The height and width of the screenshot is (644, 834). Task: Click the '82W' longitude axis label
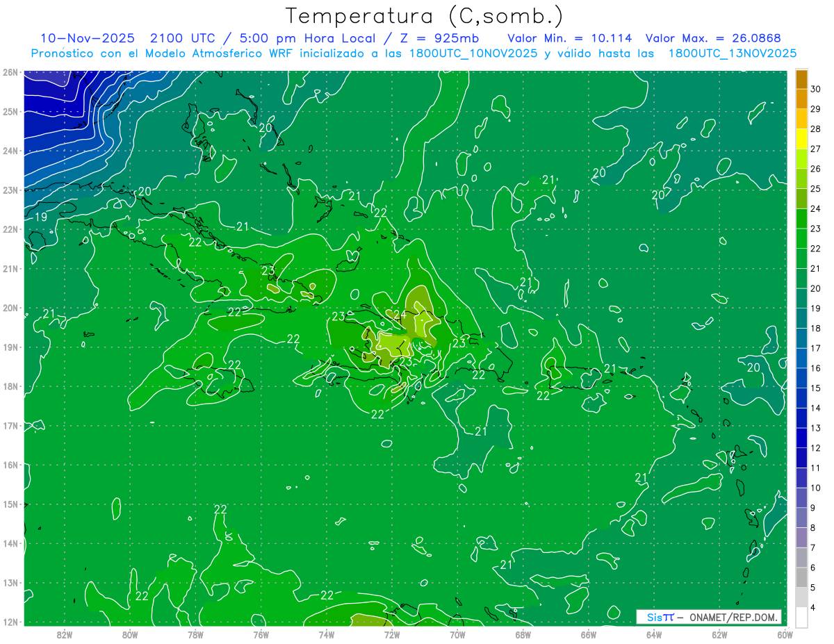[65, 634]
